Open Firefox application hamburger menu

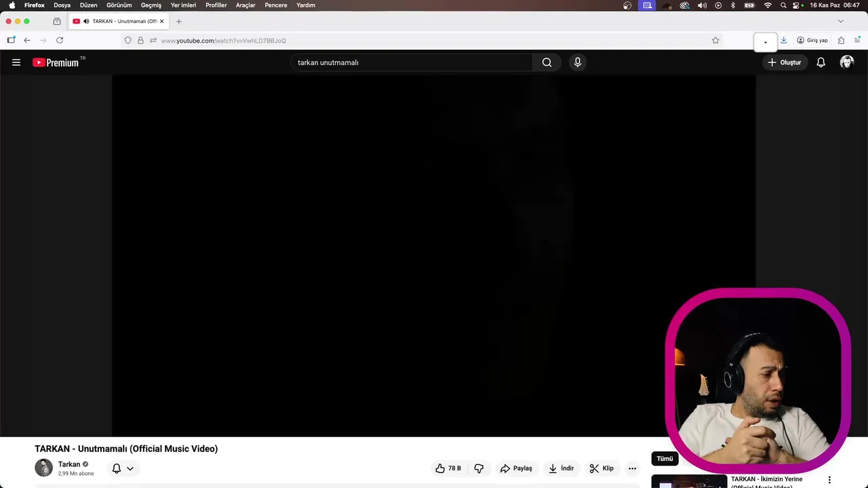[857, 41]
